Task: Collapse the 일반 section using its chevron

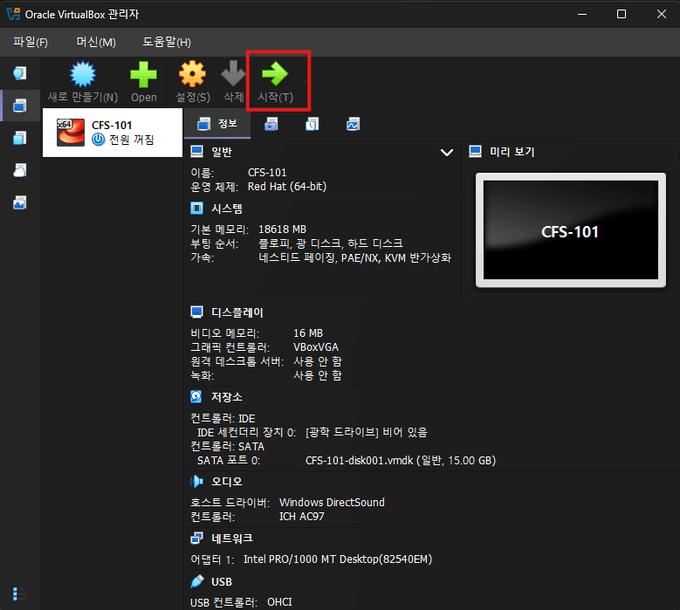Action: [x=447, y=152]
